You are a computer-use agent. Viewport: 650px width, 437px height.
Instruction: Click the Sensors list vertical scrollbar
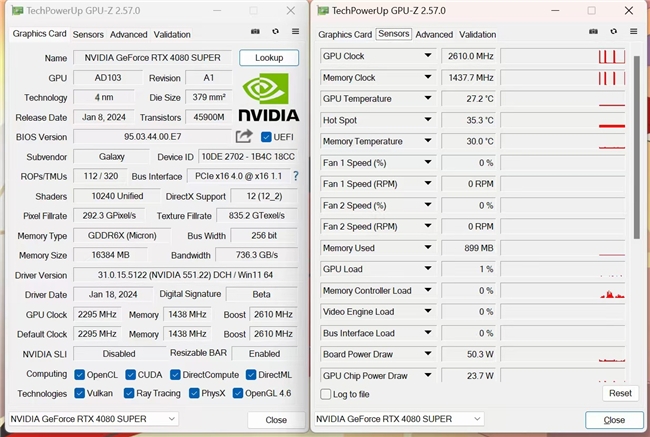[x=636, y=146]
